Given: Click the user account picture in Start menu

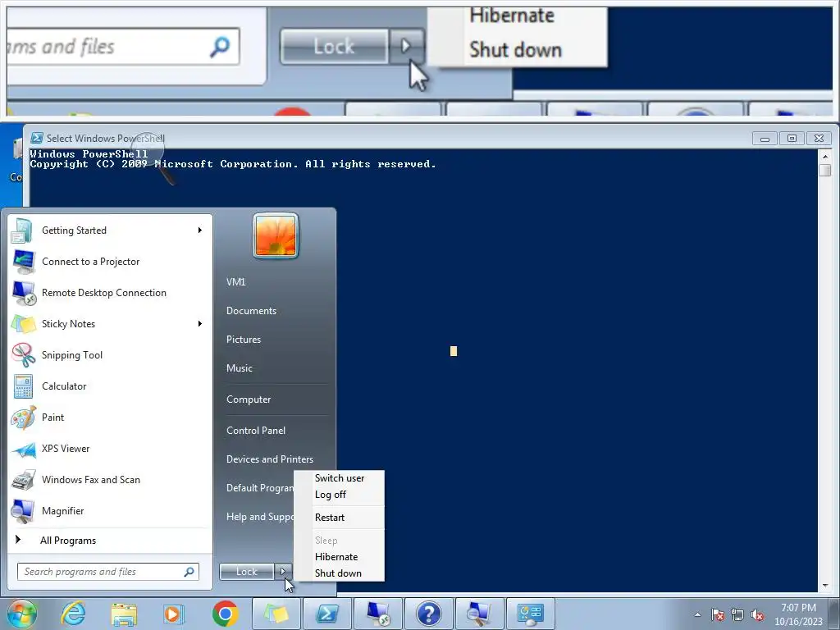Looking at the screenshot, I should click(x=276, y=235).
